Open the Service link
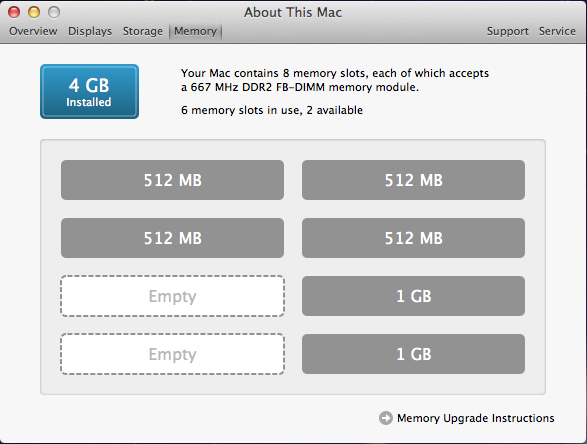 click(x=557, y=31)
